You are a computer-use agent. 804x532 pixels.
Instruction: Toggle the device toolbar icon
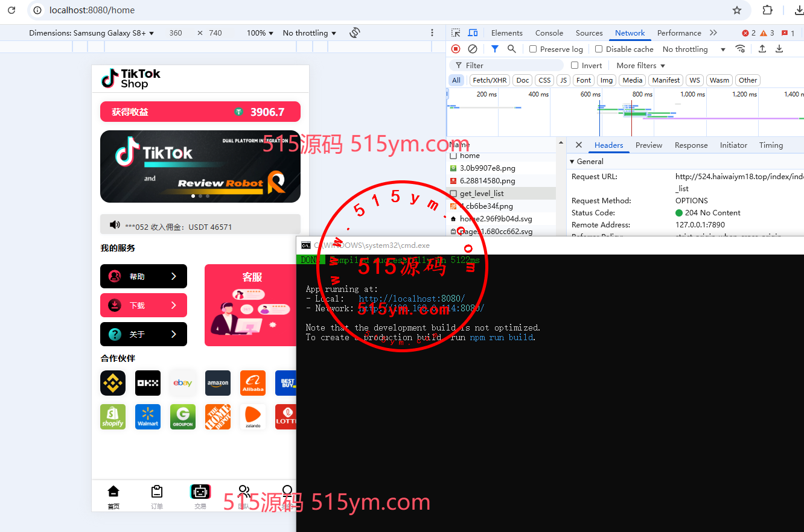point(473,33)
